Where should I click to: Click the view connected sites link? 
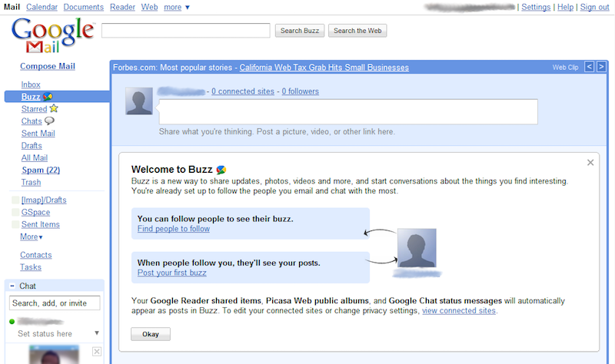pyautogui.click(x=459, y=311)
